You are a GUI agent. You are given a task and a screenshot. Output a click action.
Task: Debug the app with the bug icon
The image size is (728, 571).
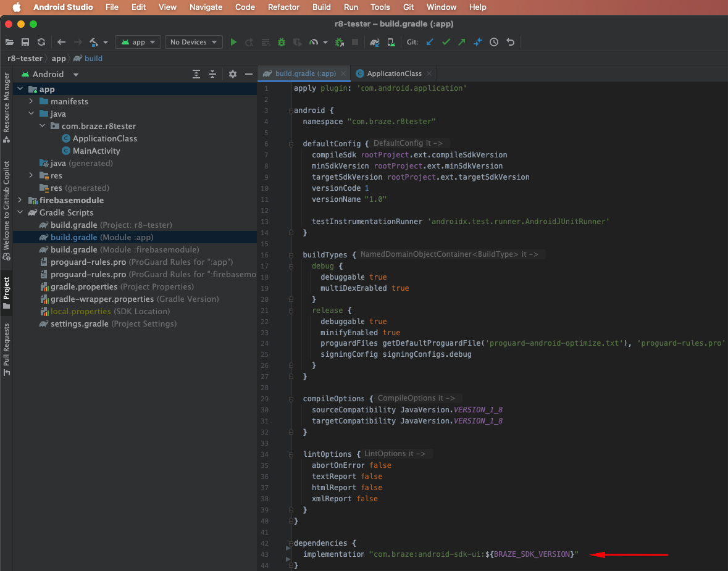tap(282, 42)
